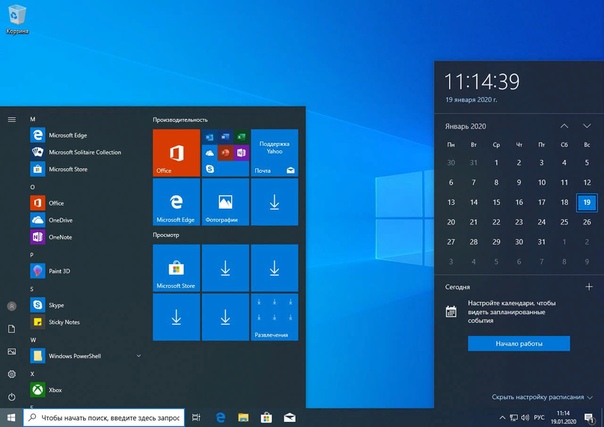Select date 19 in the calendar

pos(587,201)
